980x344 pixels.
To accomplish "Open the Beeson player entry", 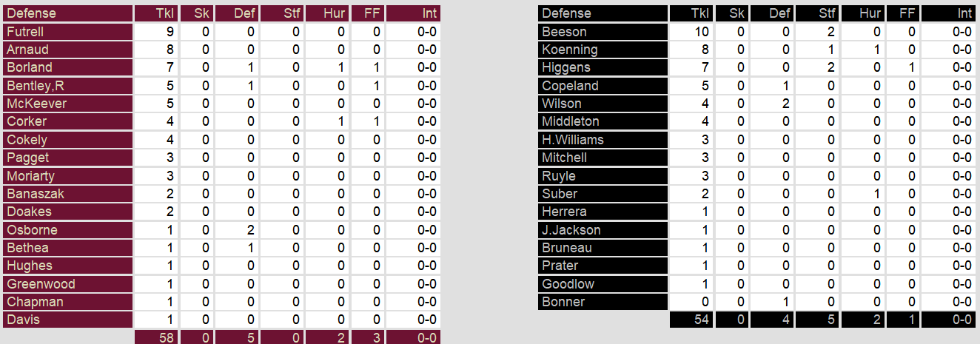I will tap(564, 32).
